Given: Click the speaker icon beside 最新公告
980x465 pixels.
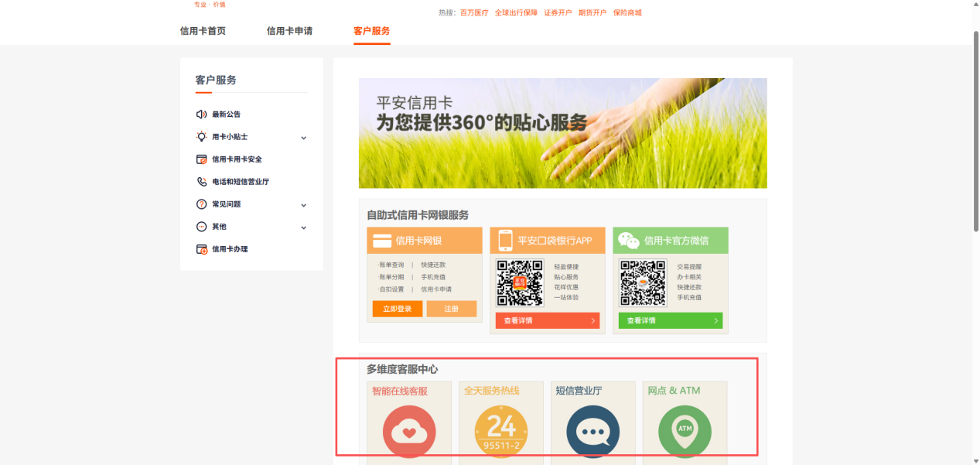Looking at the screenshot, I should [x=202, y=115].
